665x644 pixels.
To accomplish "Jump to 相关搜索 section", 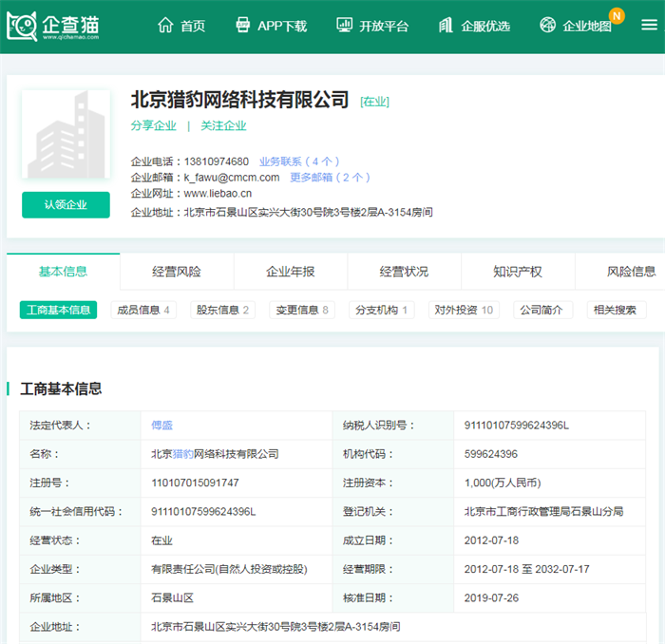I will (615, 310).
